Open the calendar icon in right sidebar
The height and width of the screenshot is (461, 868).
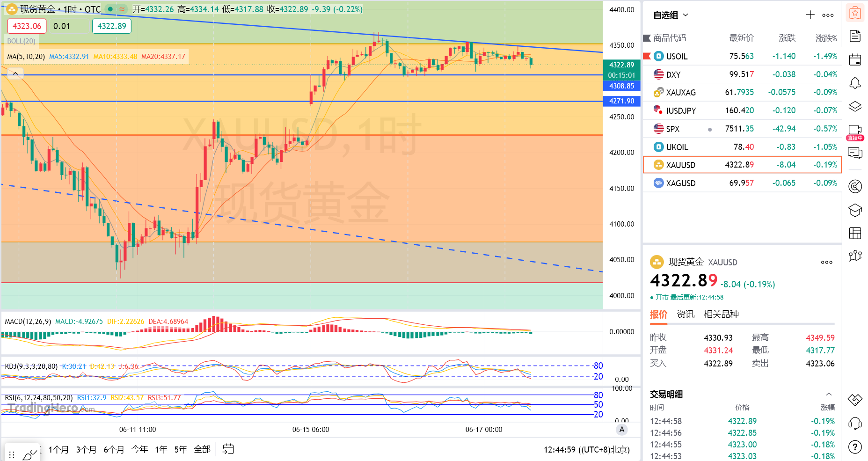tap(855, 59)
